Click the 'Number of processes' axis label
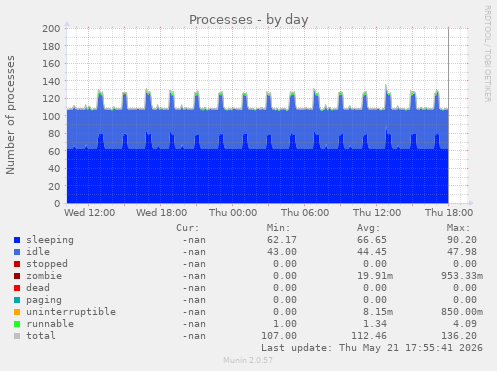The width and height of the screenshot is (497, 371). 11,115
